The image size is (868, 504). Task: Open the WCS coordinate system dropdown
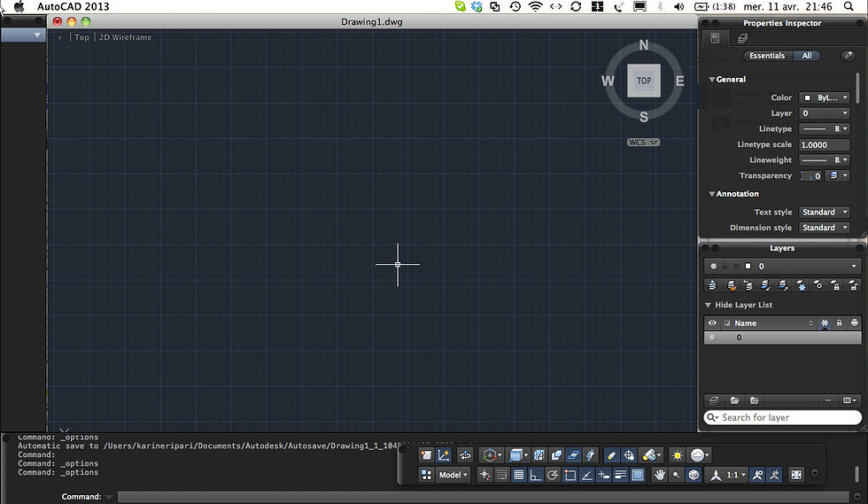pyautogui.click(x=643, y=143)
